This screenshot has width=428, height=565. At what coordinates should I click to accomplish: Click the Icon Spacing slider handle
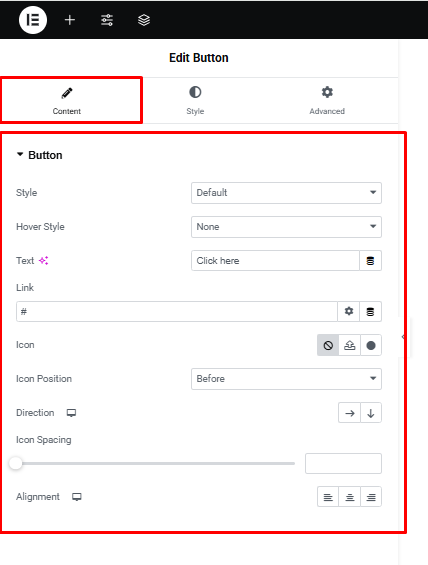[x=15, y=463]
